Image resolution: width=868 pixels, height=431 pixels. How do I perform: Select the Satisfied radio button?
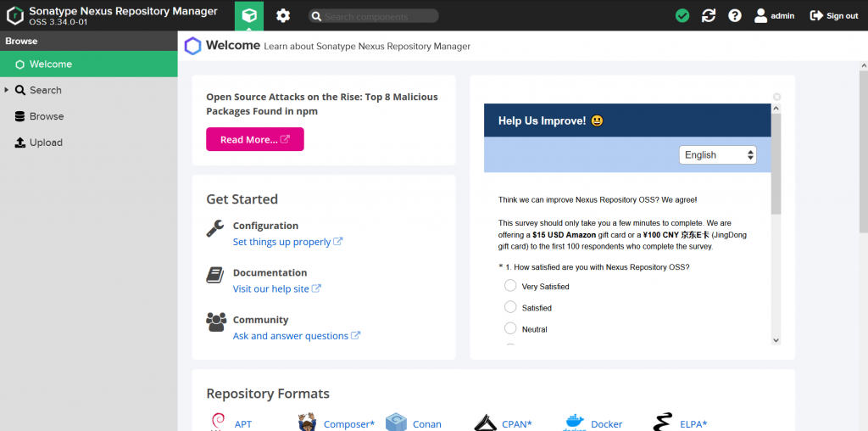[510, 306]
